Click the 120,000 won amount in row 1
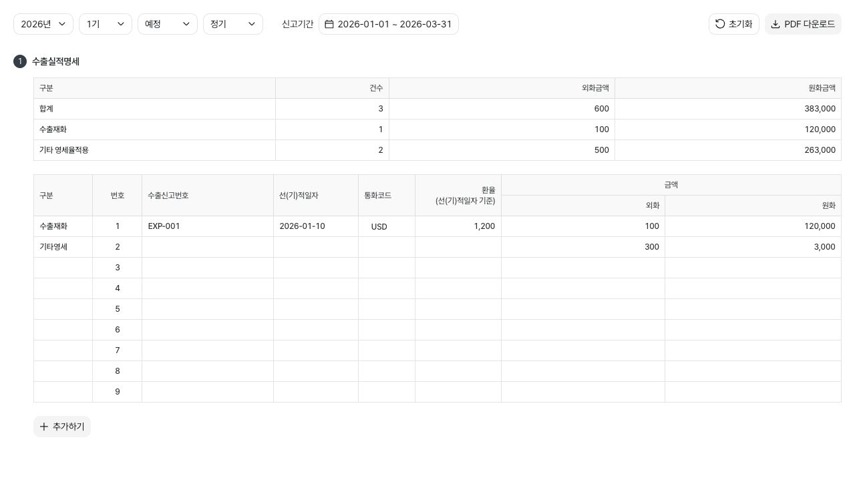The height and width of the screenshot is (504, 855). pos(753,226)
